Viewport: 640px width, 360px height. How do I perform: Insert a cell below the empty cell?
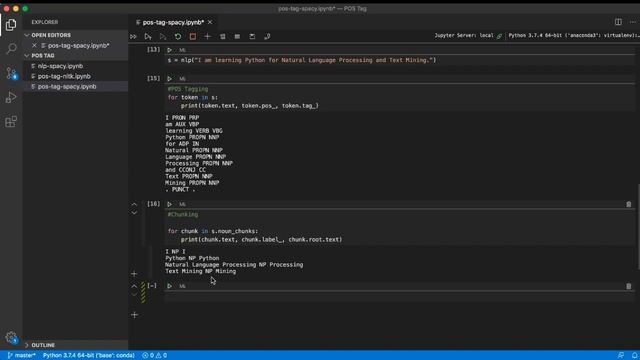point(134,315)
